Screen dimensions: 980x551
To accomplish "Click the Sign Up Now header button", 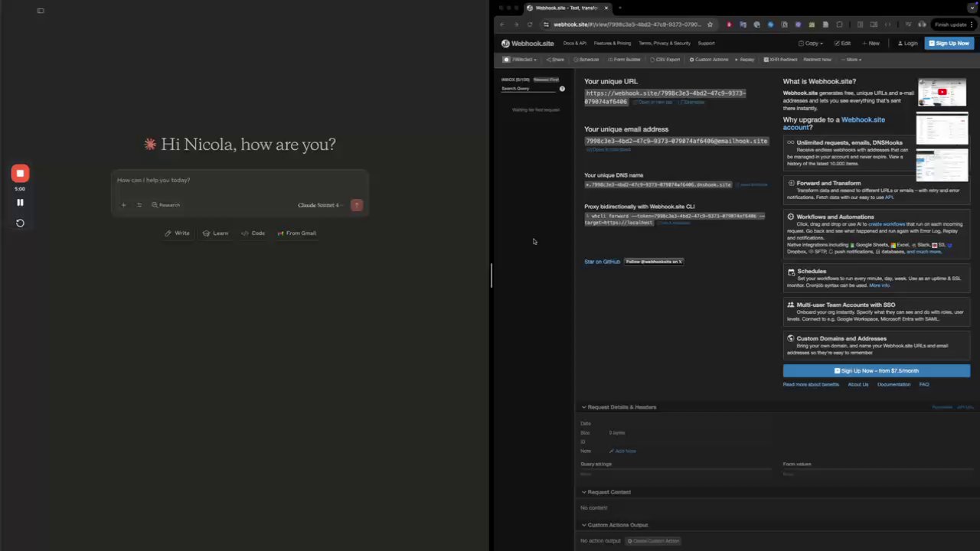I will tap(949, 44).
